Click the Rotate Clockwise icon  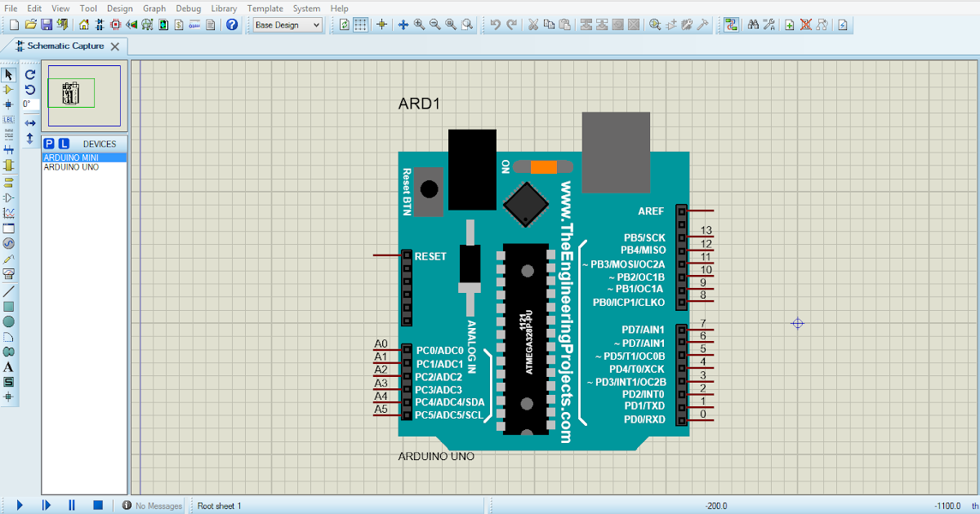(30, 74)
